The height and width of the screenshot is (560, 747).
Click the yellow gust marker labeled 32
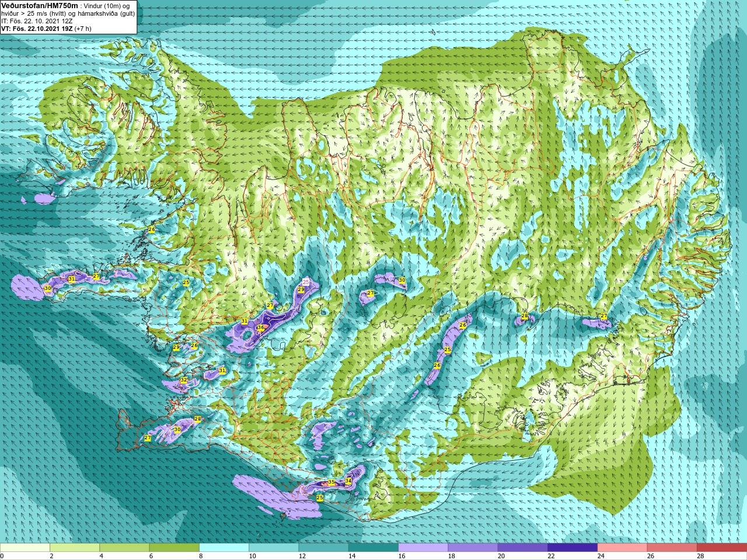184,380
